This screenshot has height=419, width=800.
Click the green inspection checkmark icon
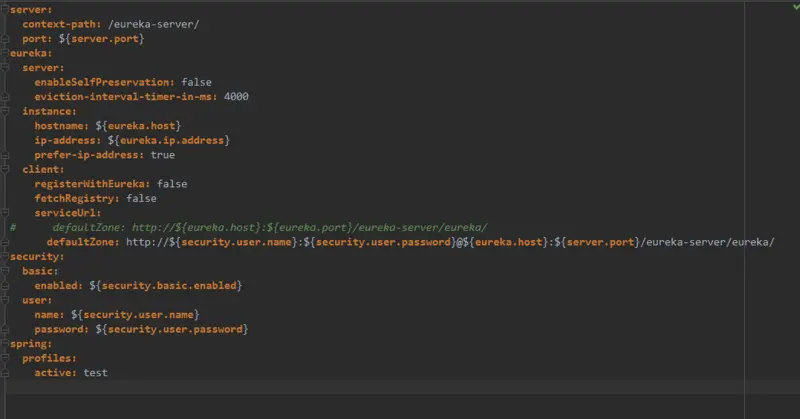point(795,8)
